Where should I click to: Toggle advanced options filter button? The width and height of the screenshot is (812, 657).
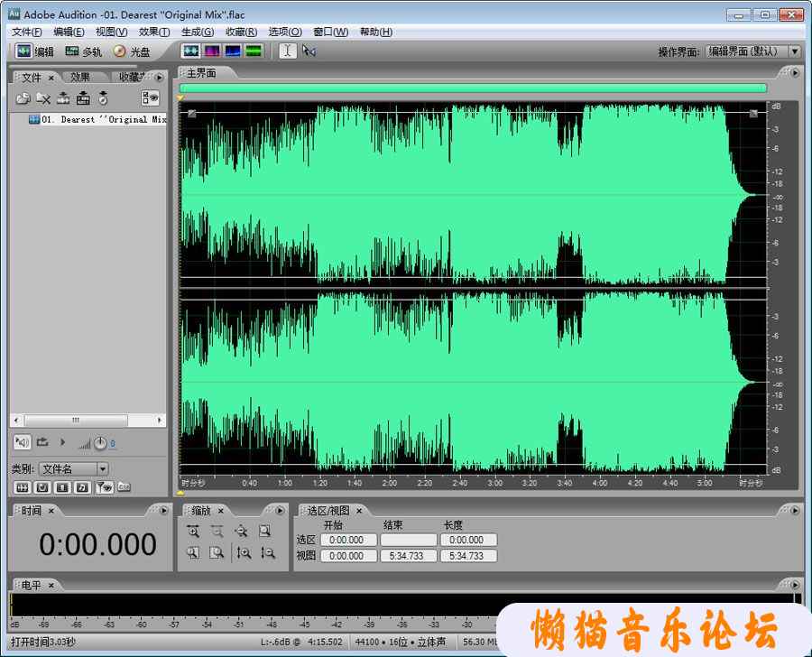pyautogui.click(x=104, y=487)
